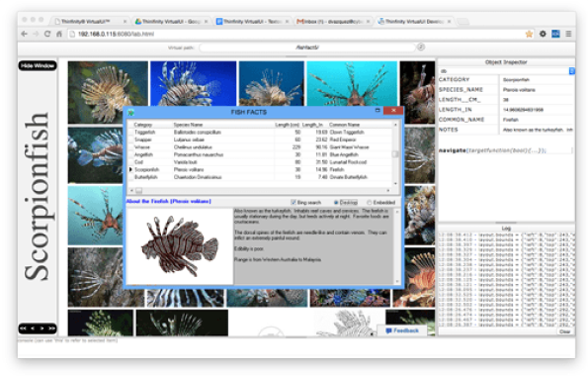Click the LENGTH_IN value in Object Inspector
Screen dimensions: 588x376
click(523, 110)
